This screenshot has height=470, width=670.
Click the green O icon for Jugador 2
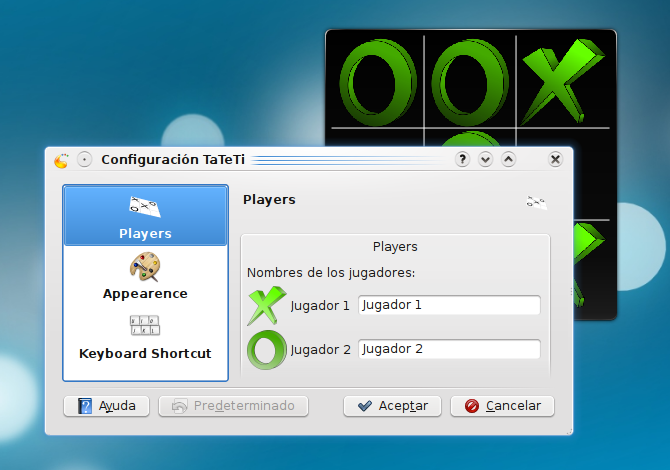(267, 350)
